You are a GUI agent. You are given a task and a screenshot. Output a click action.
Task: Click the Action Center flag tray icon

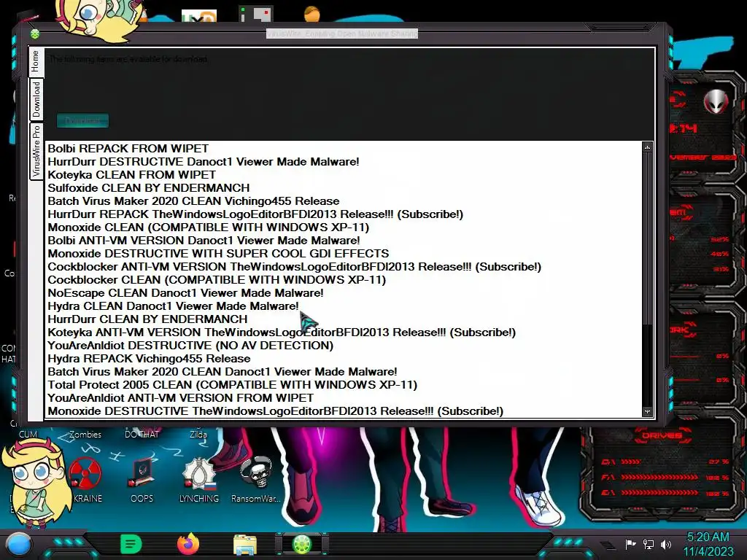pyautogui.click(x=630, y=544)
